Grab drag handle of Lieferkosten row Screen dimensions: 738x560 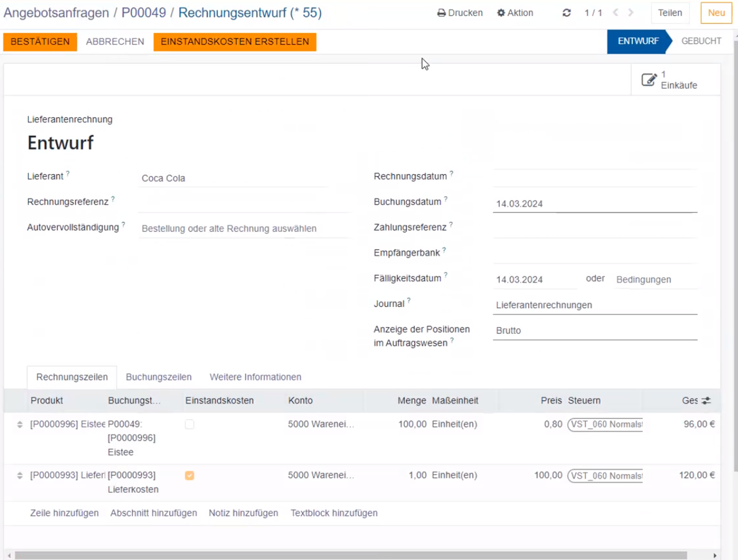coord(20,476)
